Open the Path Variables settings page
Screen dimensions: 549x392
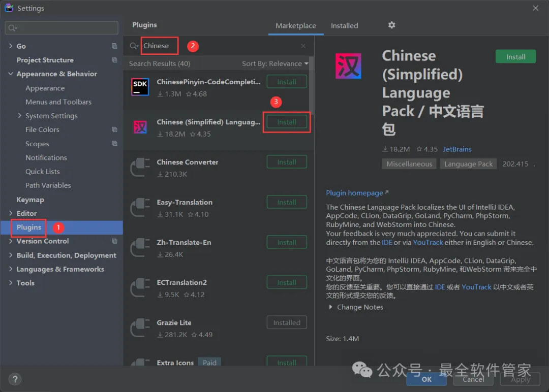(x=48, y=185)
